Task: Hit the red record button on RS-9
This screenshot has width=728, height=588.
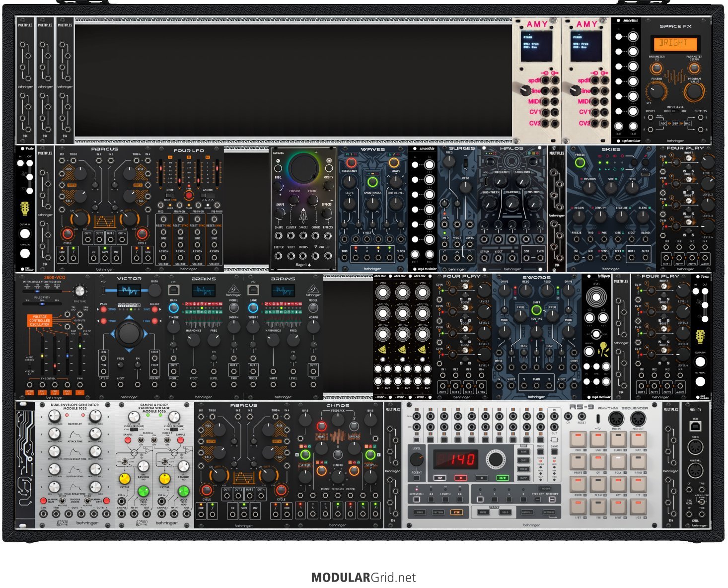Action: pyautogui.click(x=461, y=478)
